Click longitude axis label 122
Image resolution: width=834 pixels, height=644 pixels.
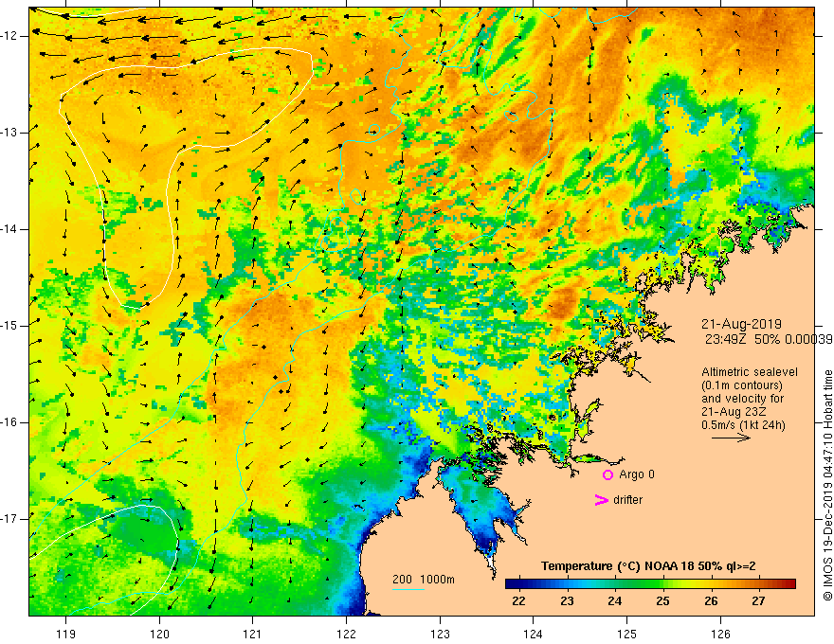[x=346, y=634]
